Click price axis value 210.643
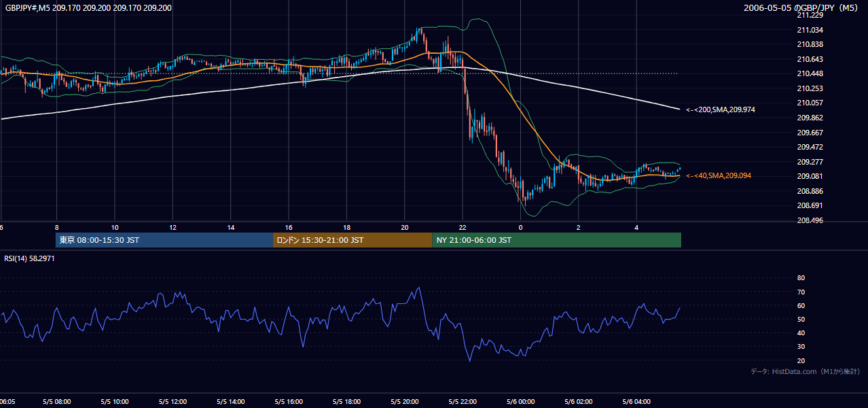 pos(809,59)
